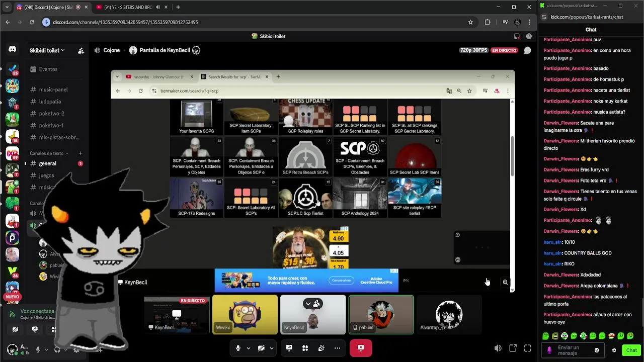Click the zoom magnifier icon on shared screen
The image size is (644, 362).
pos(505,282)
